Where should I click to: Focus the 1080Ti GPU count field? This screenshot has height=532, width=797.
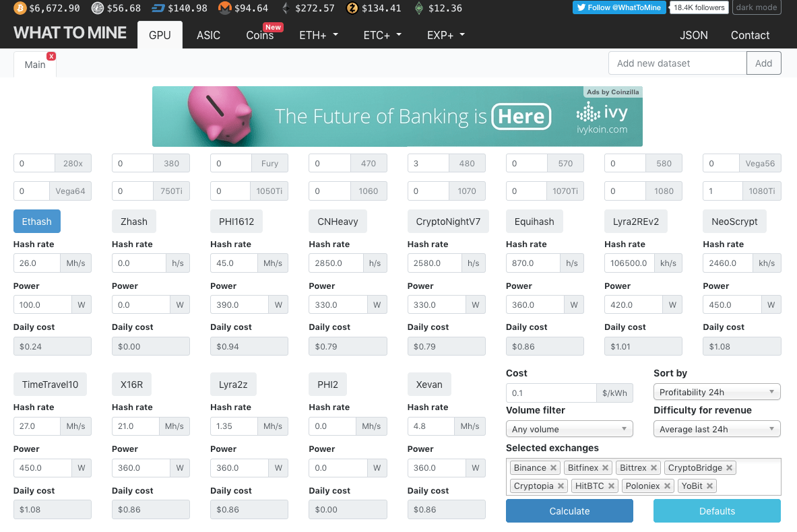click(x=723, y=191)
